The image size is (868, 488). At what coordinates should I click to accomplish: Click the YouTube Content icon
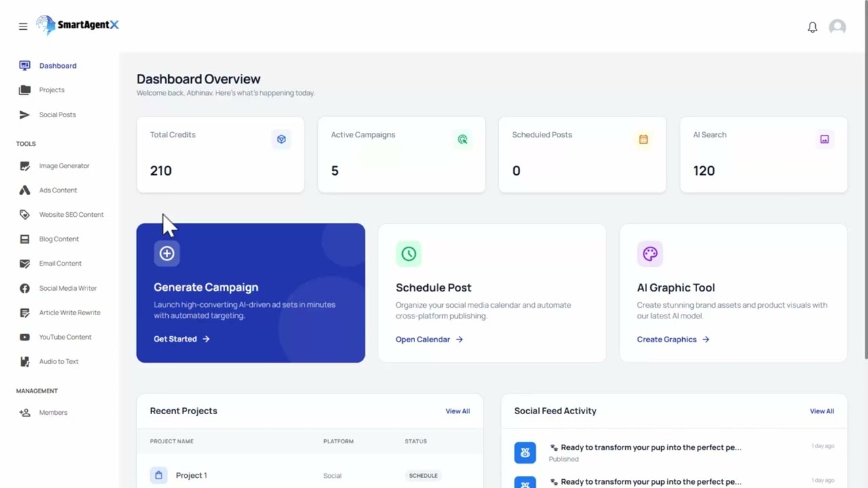[x=24, y=337]
